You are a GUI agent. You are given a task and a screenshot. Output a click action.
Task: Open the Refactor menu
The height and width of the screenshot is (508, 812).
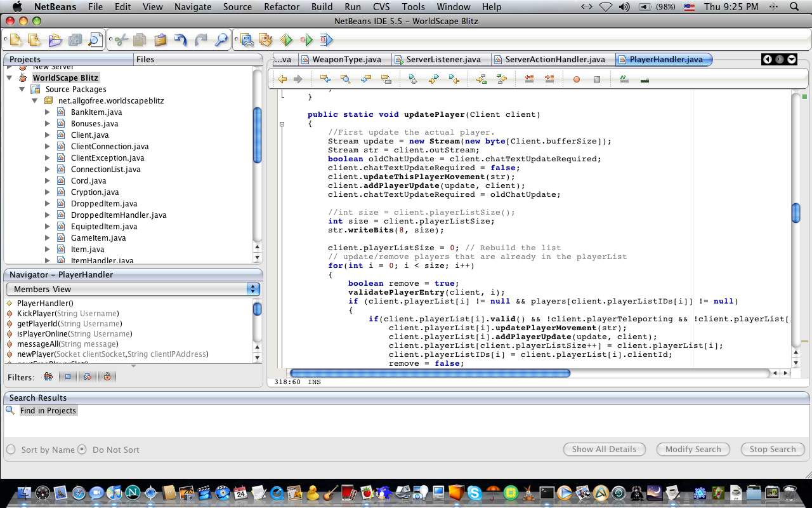click(x=282, y=7)
